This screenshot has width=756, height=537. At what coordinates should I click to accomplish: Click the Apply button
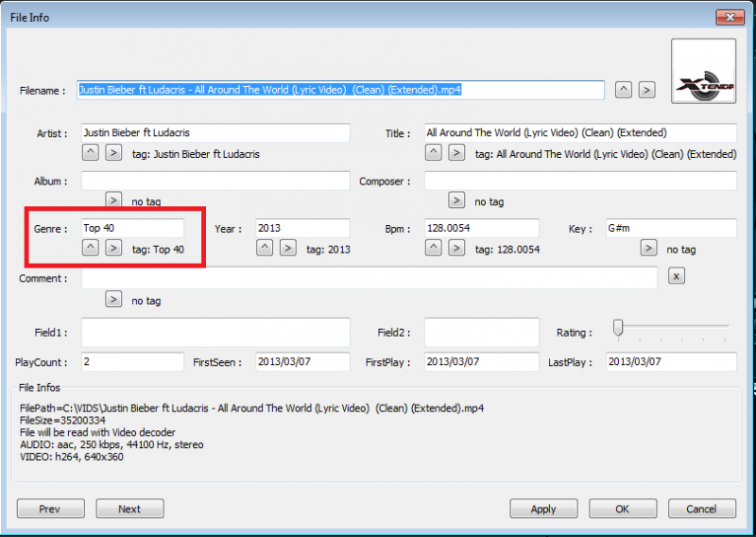[544, 509]
